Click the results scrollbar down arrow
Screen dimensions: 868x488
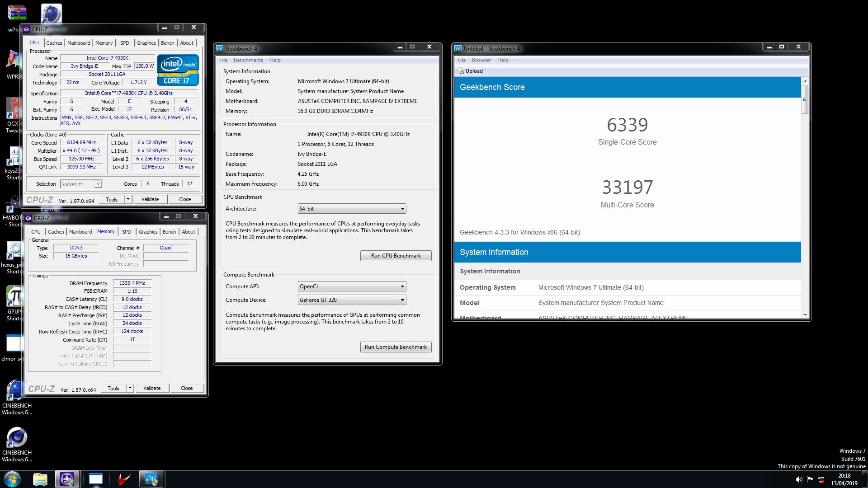pos(805,315)
